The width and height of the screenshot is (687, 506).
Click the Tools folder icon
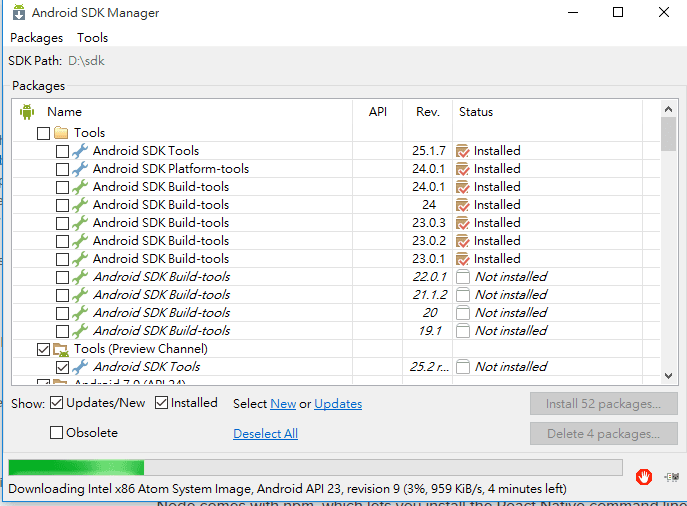61,133
